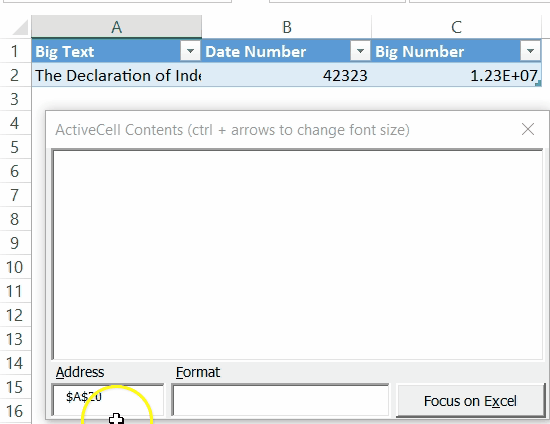Open the Big Number filter dropdown
The height and width of the screenshot is (424, 550).
(530, 51)
